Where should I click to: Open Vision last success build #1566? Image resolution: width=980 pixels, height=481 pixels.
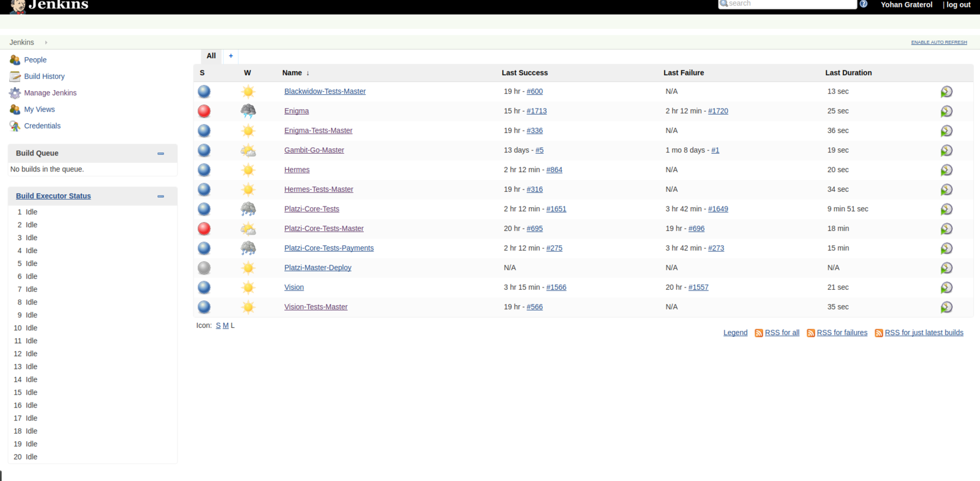pos(556,287)
